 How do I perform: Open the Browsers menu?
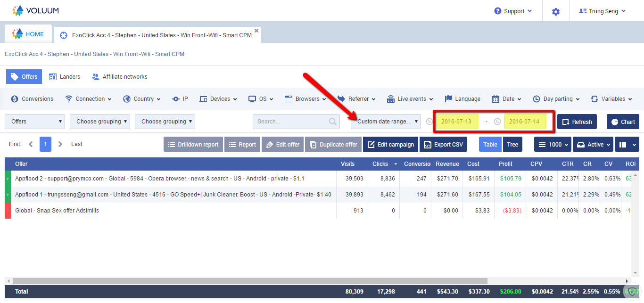pyautogui.click(x=305, y=99)
